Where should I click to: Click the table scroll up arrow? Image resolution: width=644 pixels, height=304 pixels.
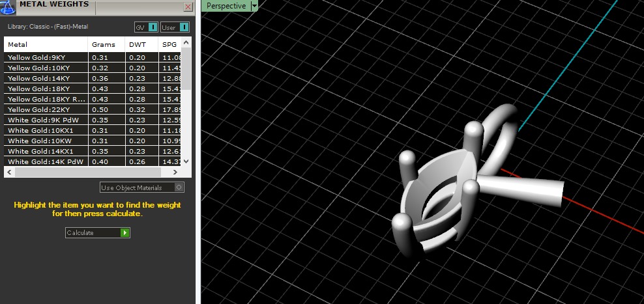(186, 42)
